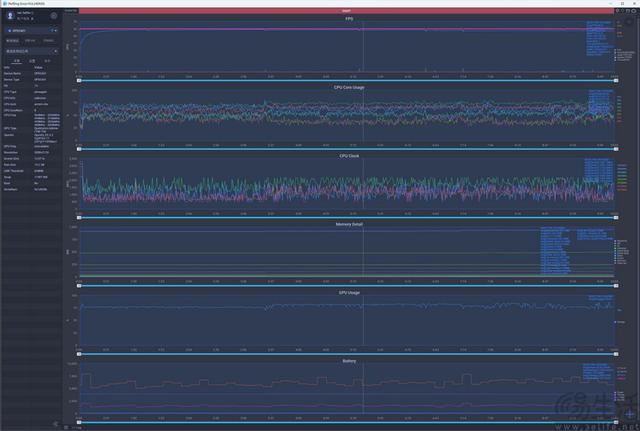640x431 pixels.
Task: Switch to the second tab above device info
Action: click(x=32, y=60)
